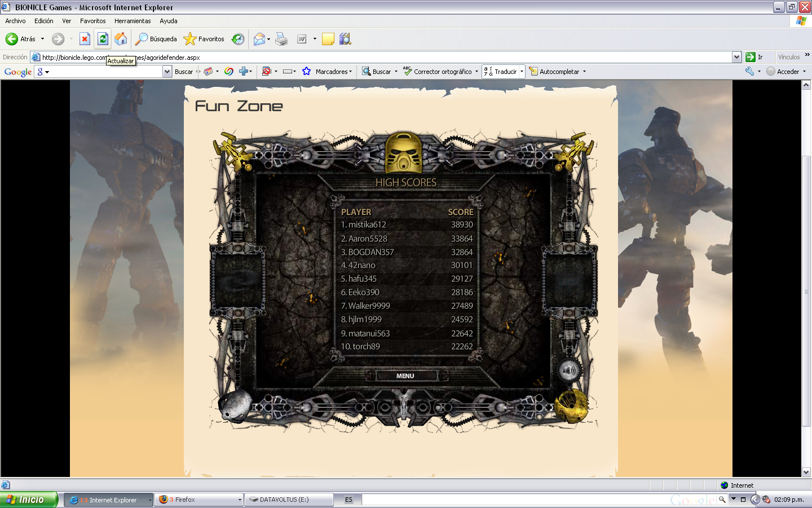The height and width of the screenshot is (508, 812).
Task: Open the Herramientas menu
Action: [x=133, y=21]
